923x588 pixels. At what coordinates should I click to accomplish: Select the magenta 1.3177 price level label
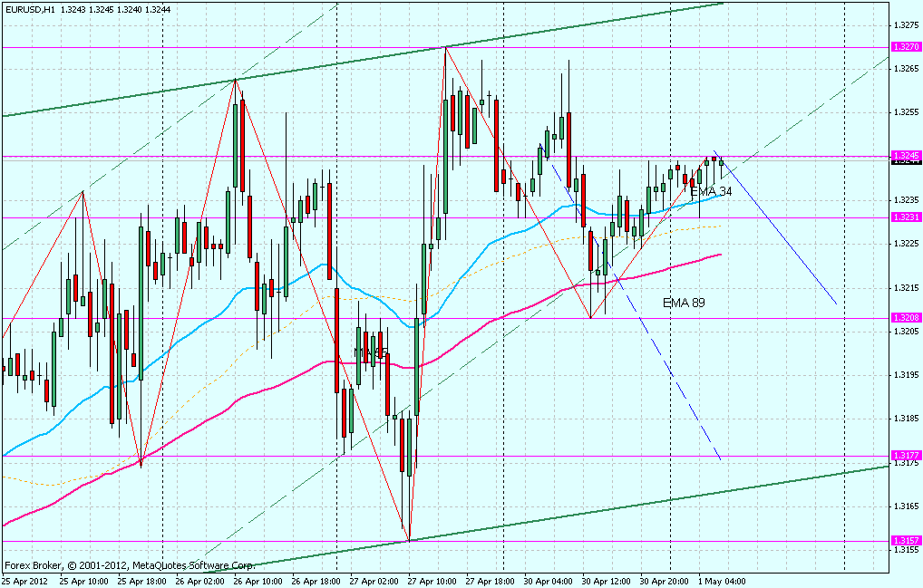coord(906,455)
